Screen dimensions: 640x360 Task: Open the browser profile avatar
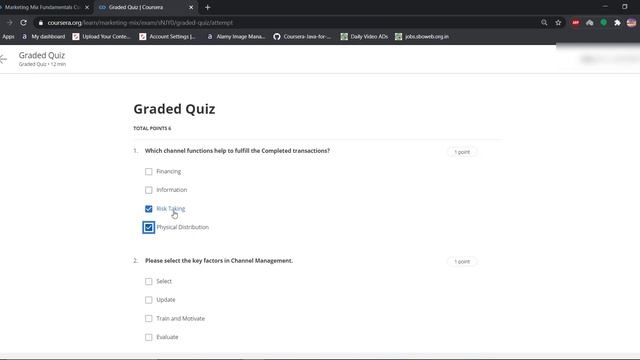coord(631,23)
